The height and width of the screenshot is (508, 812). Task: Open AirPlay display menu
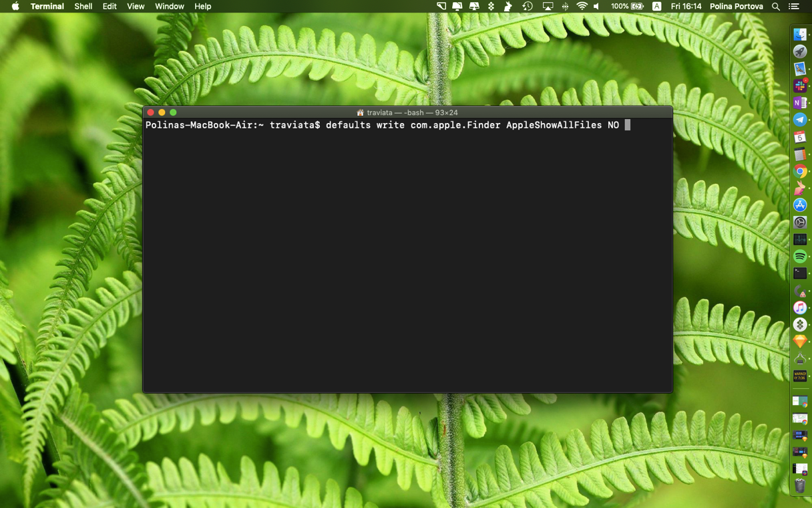pos(548,7)
